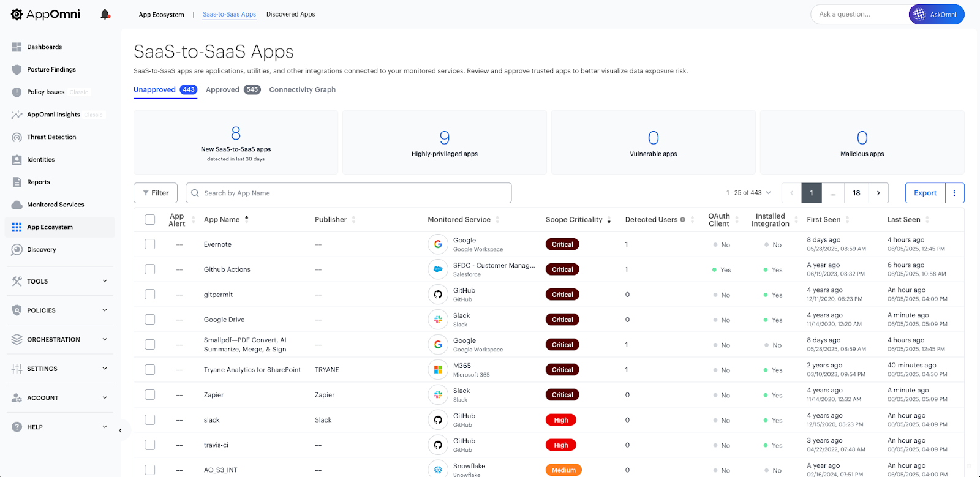This screenshot has width=980, height=477.
Task: Click High badge in slack row
Action: tap(561, 420)
